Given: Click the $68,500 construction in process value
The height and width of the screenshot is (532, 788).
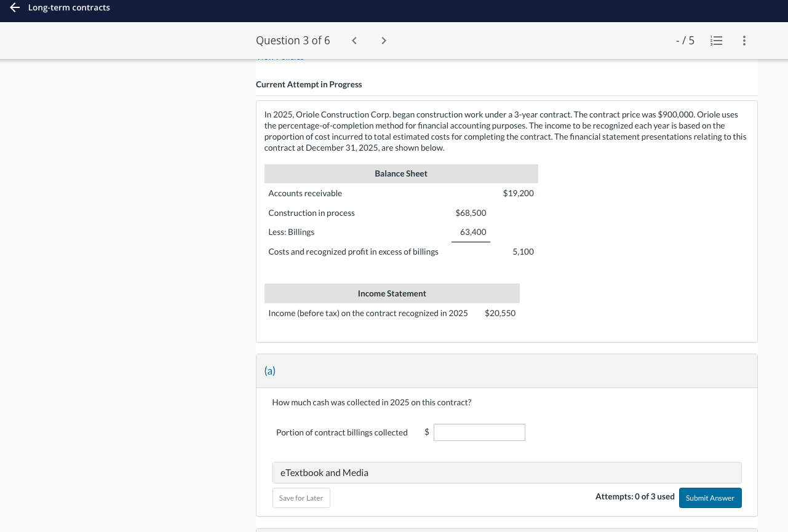Looking at the screenshot, I should (471, 213).
